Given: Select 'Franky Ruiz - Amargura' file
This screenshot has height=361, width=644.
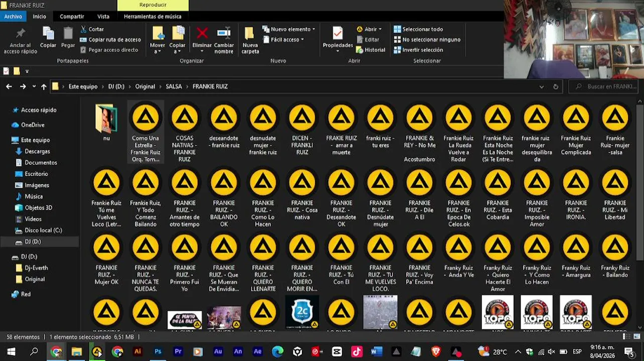Looking at the screenshot, I should [576, 256].
